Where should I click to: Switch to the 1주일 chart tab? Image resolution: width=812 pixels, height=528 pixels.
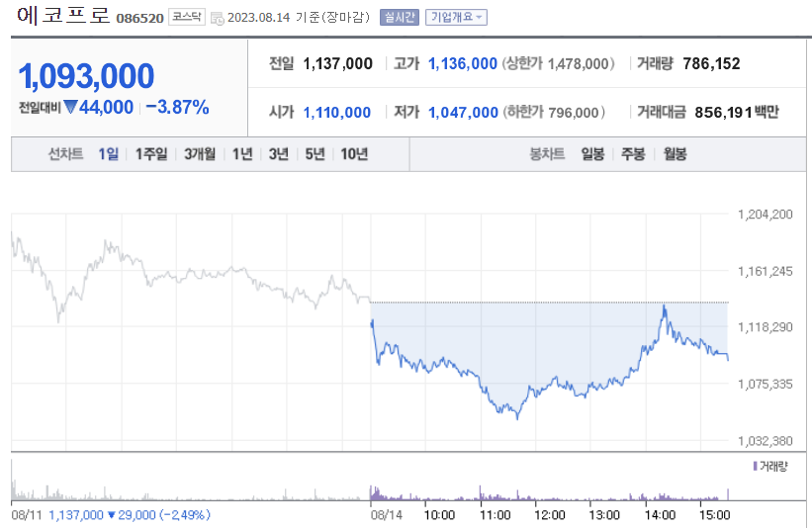pyautogui.click(x=151, y=153)
